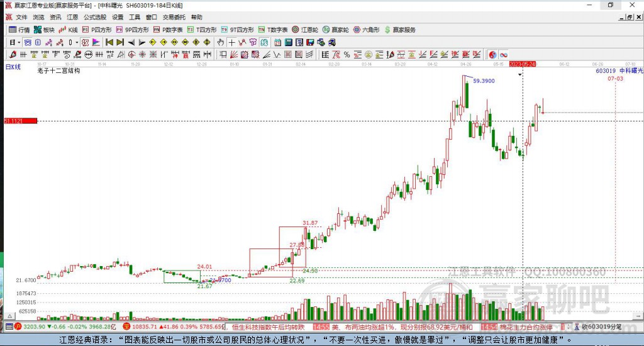Click the 51.1121 red price tag
Screen dimensions: 644x346
[x=21, y=121]
